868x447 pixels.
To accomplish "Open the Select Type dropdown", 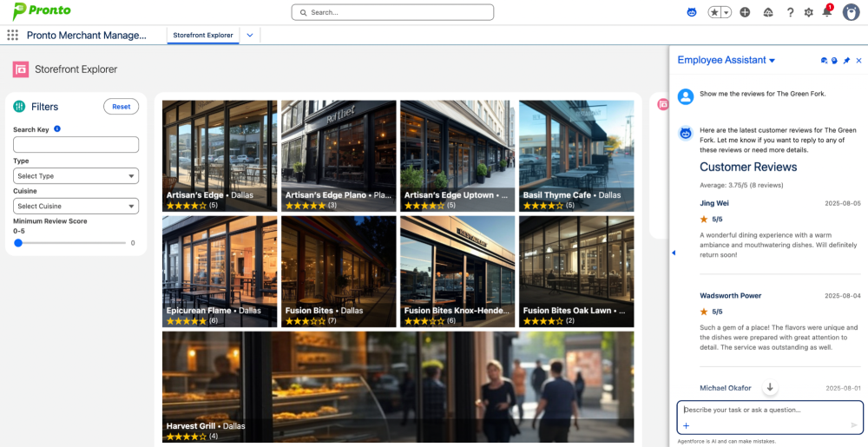I will coord(76,176).
